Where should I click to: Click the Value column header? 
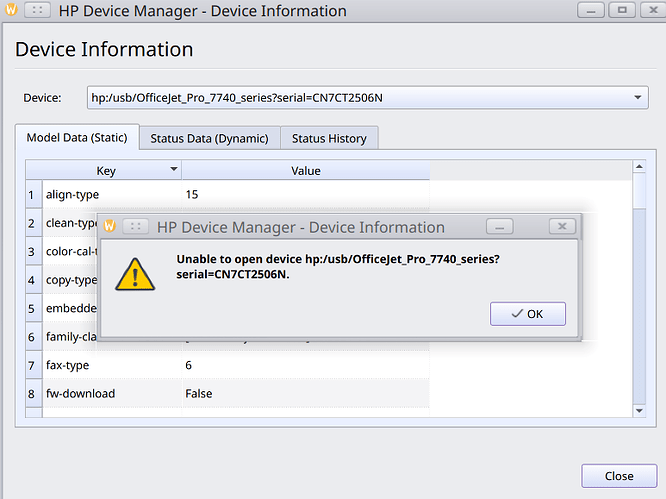[306, 171]
